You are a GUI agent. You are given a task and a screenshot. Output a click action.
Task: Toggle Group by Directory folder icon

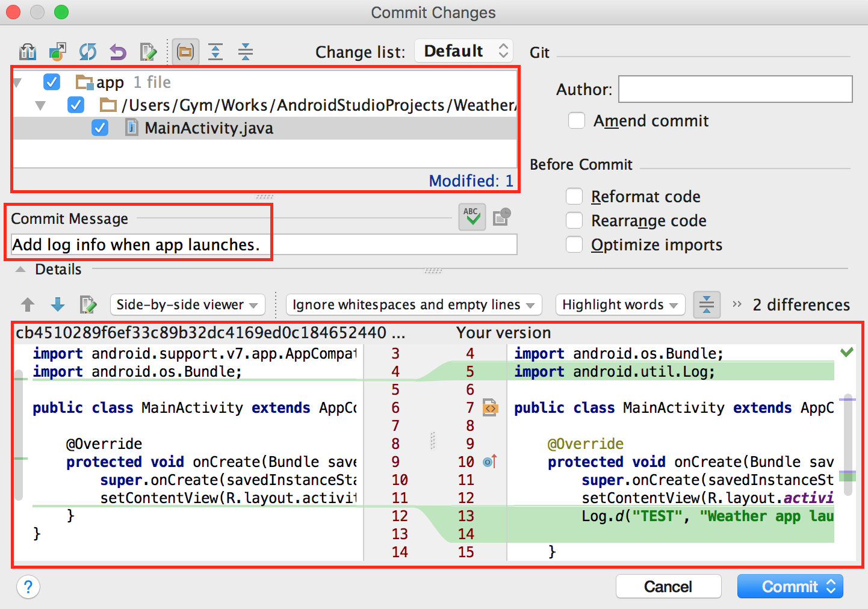pyautogui.click(x=185, y=52)
